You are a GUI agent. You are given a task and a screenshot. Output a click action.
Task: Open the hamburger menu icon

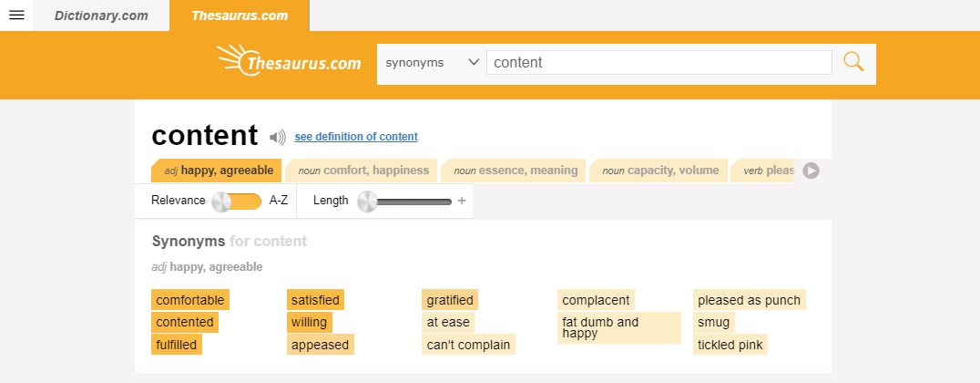point(16,16)
